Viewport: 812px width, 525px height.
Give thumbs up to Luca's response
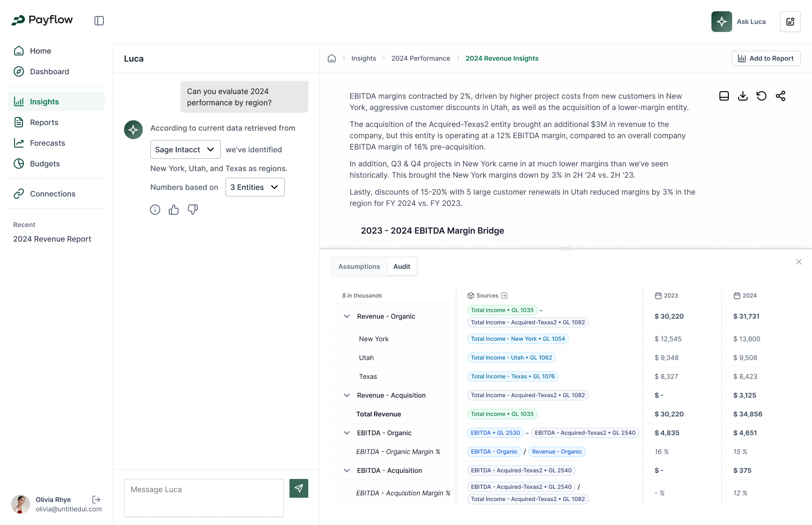pyautogui.click(x=174, y=210)
